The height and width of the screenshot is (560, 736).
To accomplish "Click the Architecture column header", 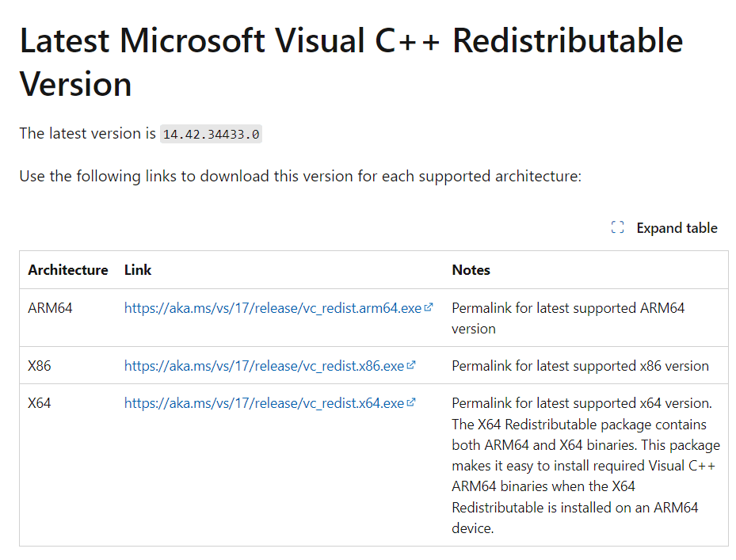I will pos(68,270).
